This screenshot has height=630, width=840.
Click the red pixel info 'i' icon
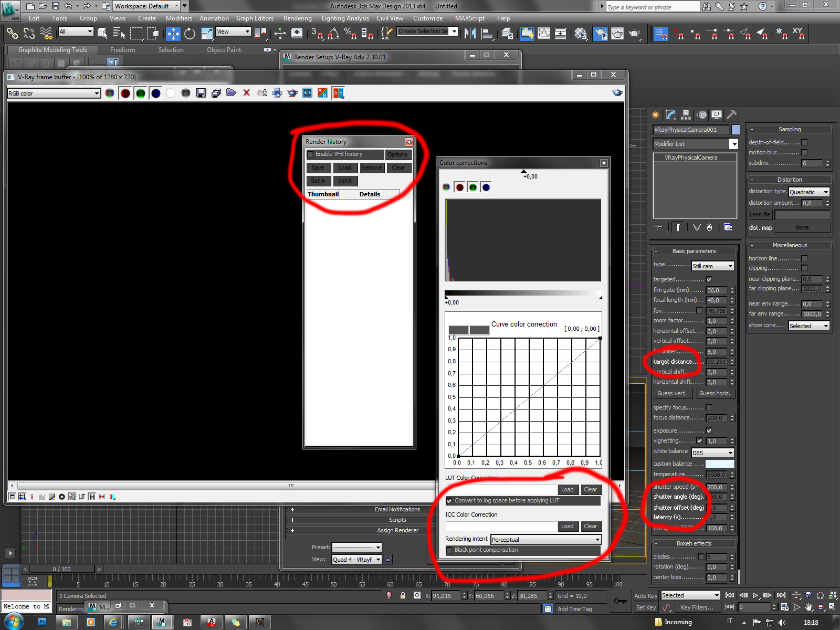31,497
